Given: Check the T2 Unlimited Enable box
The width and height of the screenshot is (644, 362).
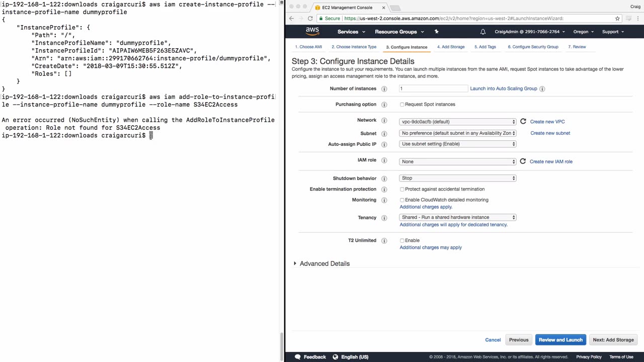Looking at the screenshot, I should coord(402,241).
